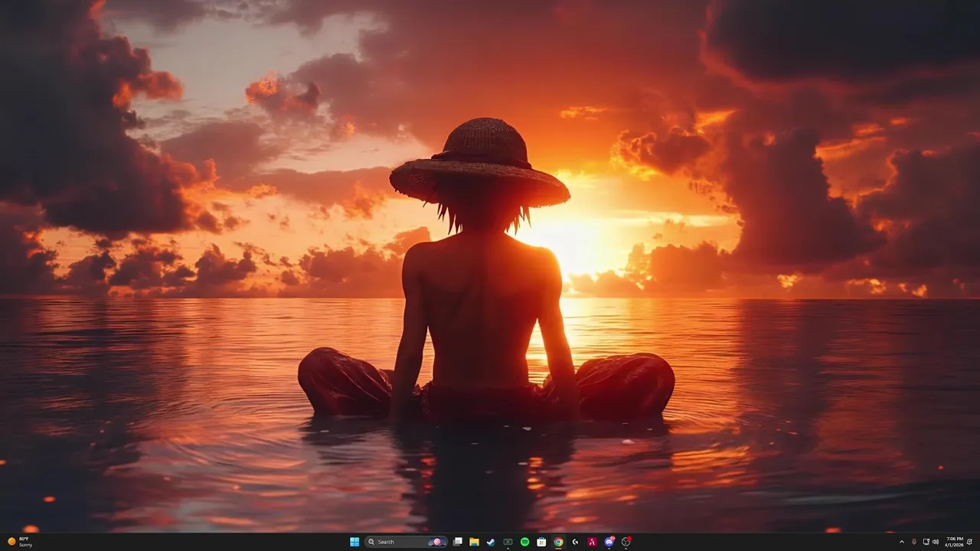Expand hidden system tray icons
The image size is (980, 551).
(x=902, y=542)
